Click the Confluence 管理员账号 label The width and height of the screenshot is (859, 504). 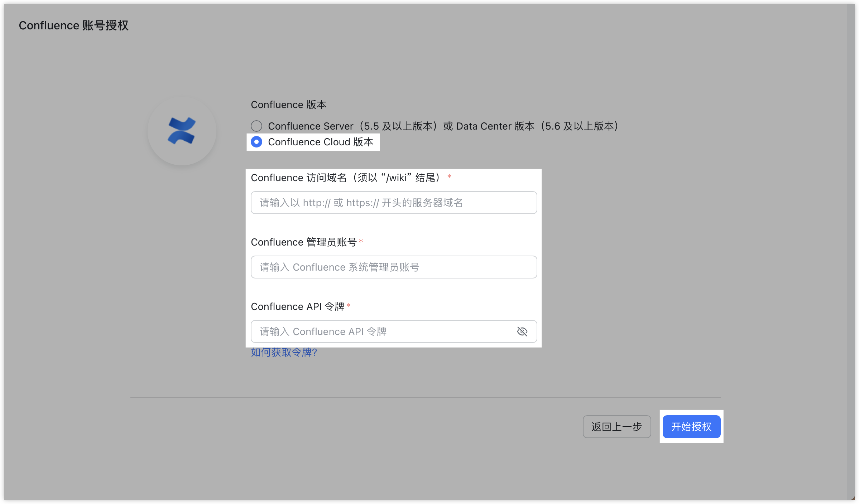[304, 242]
